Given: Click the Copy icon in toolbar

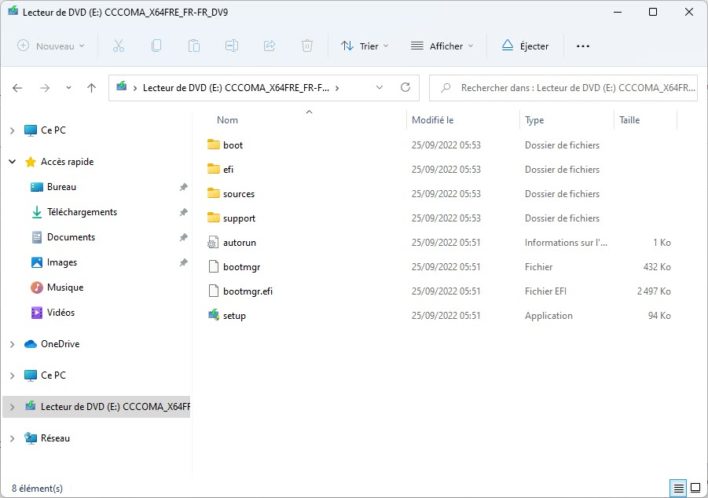Looking at the screenshot, I should (x=156, y=46).
